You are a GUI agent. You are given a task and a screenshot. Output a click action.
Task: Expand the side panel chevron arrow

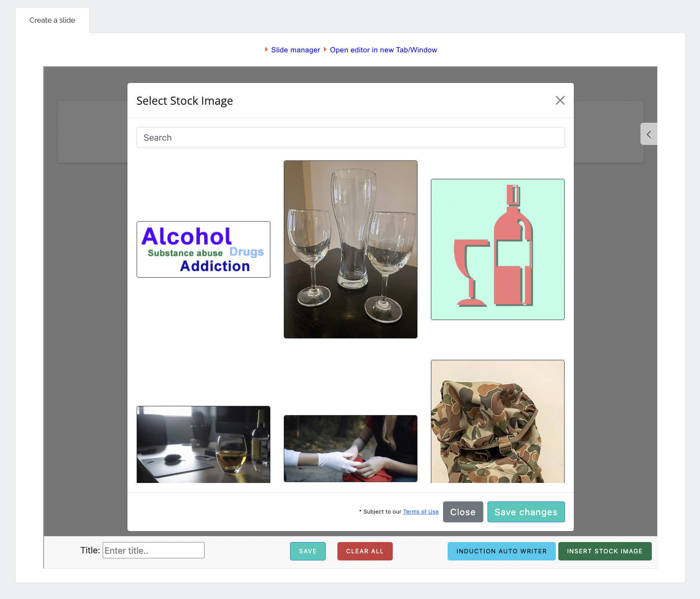[x=649, y=134]
